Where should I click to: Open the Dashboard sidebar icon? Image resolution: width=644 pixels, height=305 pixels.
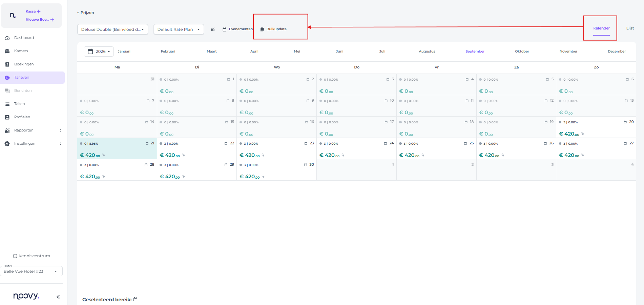(7, 38)
